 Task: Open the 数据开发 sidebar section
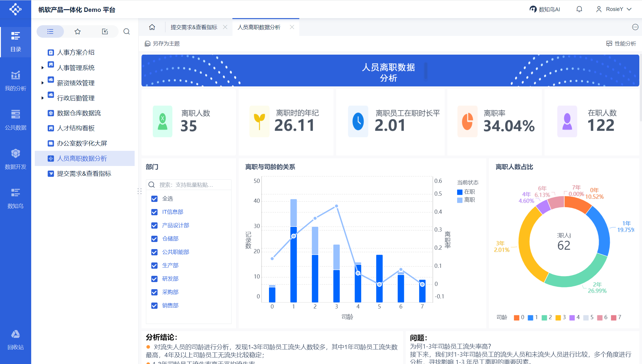click(x=15, y=159)
